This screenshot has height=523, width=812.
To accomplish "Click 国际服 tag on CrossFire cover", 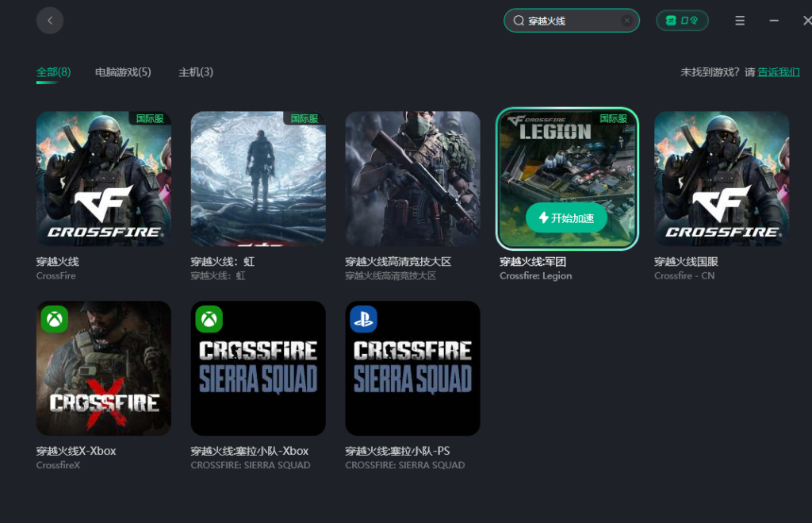I will [x=150, y=118].
